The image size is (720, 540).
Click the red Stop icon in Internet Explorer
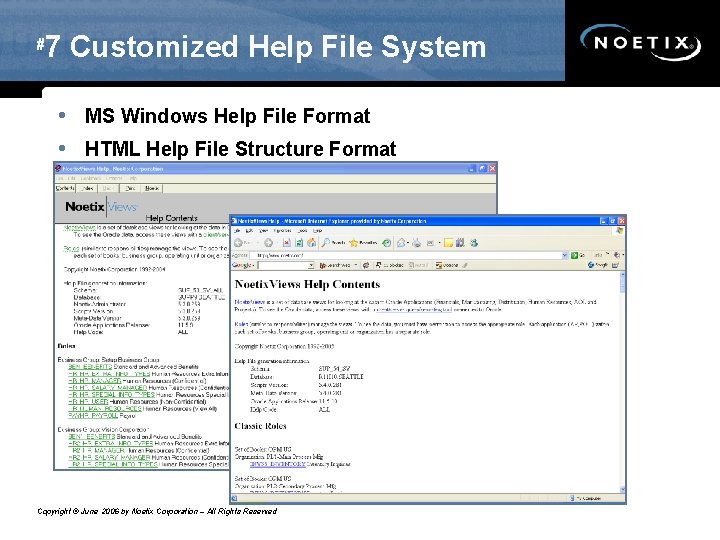[287, 242]
